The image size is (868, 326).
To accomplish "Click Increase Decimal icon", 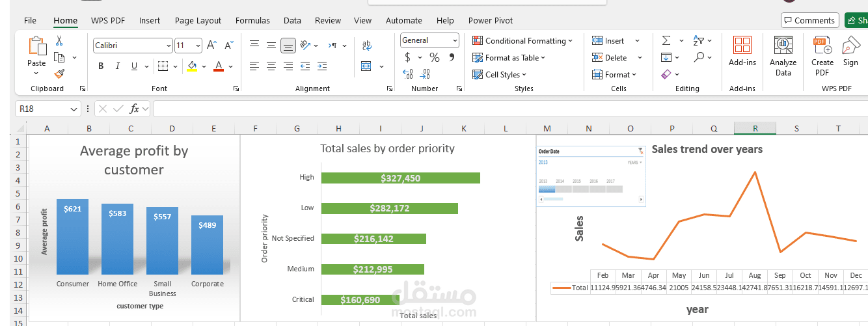I will point(407,74).
